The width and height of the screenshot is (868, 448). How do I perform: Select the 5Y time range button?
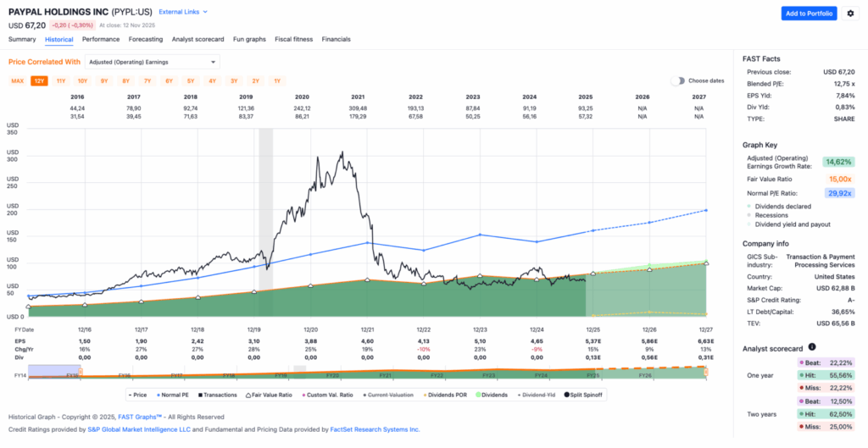click(191, 81)
